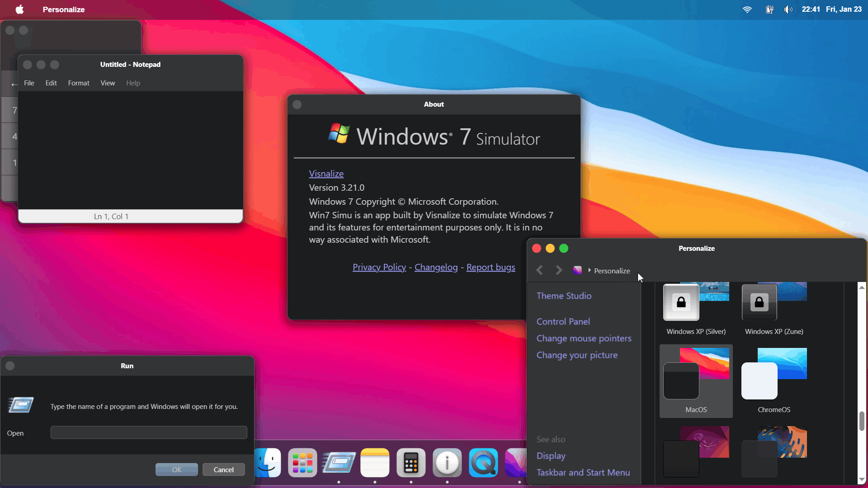The height and width of the screenshot is (488, 868).
Task: Click the volume speaker icon in menu bar
Action: pos(788,9)
